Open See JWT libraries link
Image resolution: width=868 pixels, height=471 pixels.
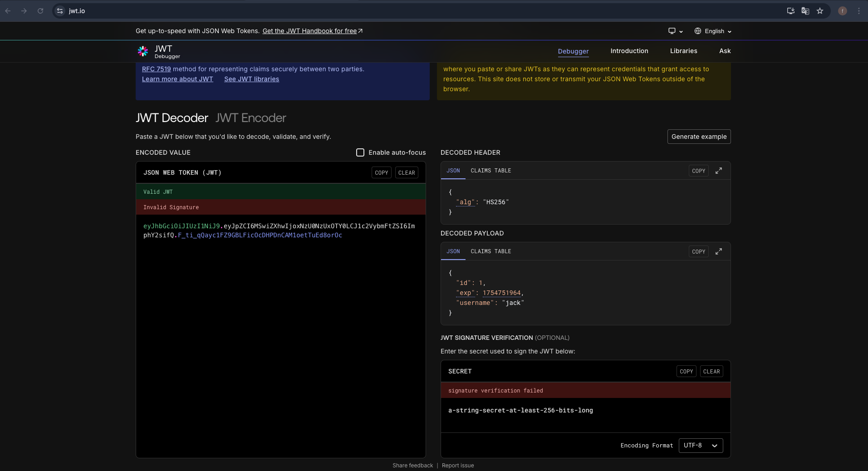tap(251, 79)
